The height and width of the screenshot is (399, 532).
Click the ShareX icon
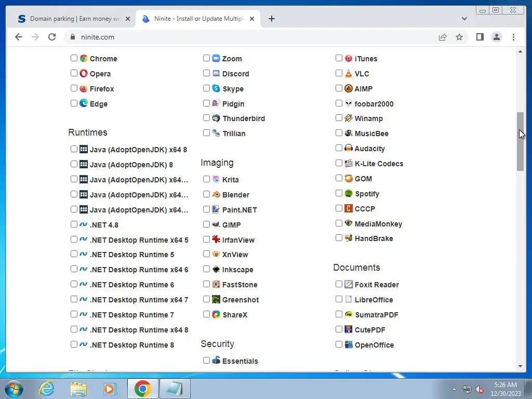[x=216, y=314]
